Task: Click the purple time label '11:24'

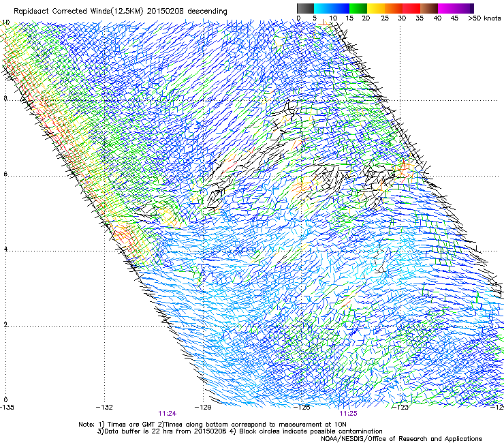Action: tap(167, 414)
